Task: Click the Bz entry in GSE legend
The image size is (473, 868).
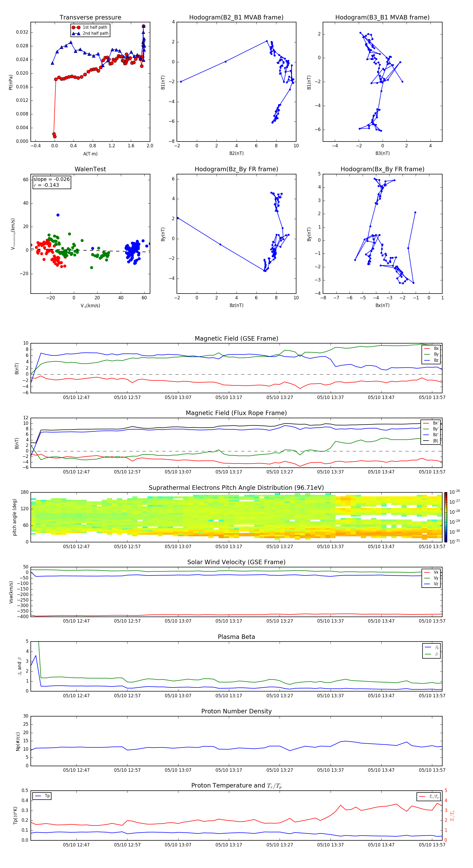Action: click(431, 361)
